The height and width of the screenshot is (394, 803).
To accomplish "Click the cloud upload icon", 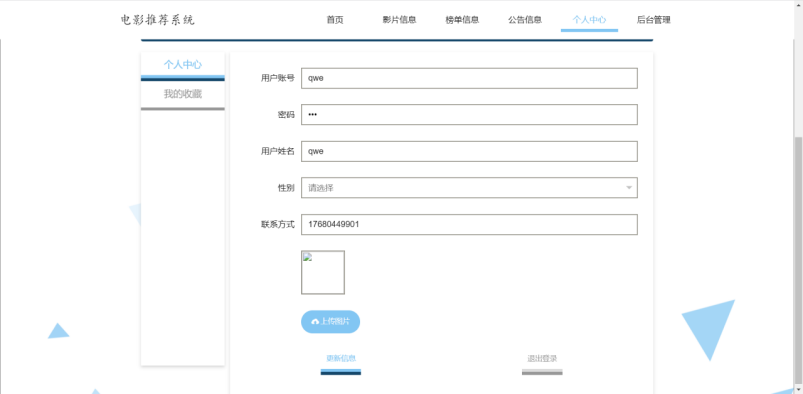I will click(x=315, y=322).
